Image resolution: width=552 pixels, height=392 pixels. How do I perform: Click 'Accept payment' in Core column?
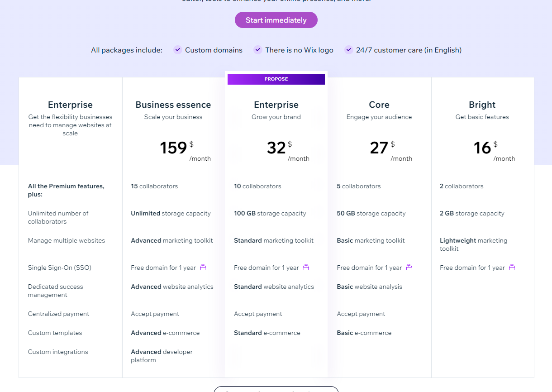[361, 314]
